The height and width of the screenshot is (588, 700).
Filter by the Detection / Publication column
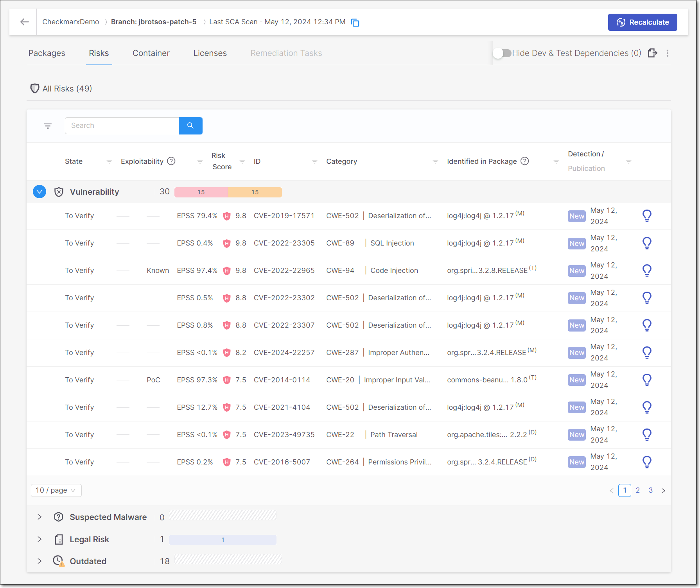point(628,161)
